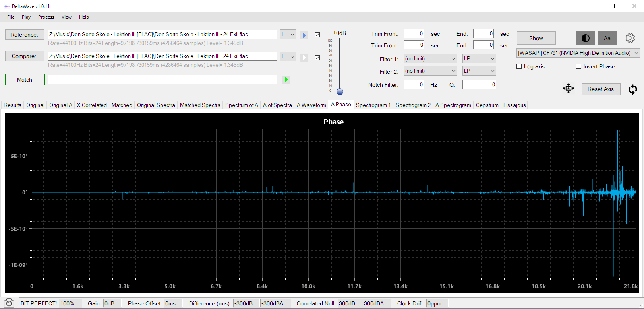Switch to the Original Δ tab

click(61, 105)
